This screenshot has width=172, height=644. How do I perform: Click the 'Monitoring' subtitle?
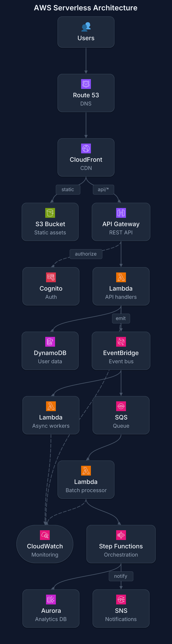coord(45,555)
